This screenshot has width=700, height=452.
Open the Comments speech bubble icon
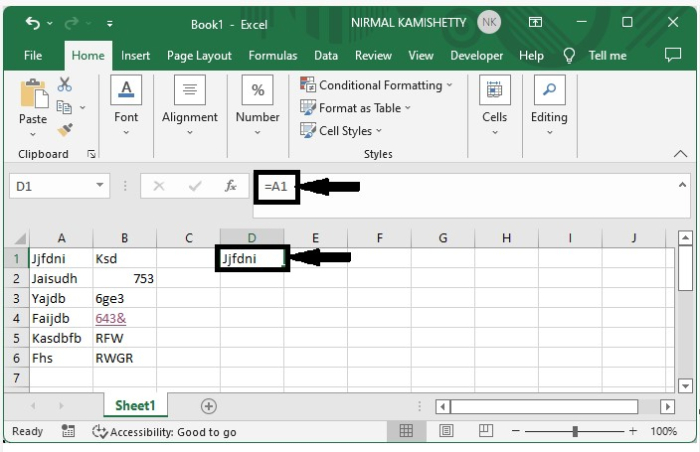(x=673, y=55)
